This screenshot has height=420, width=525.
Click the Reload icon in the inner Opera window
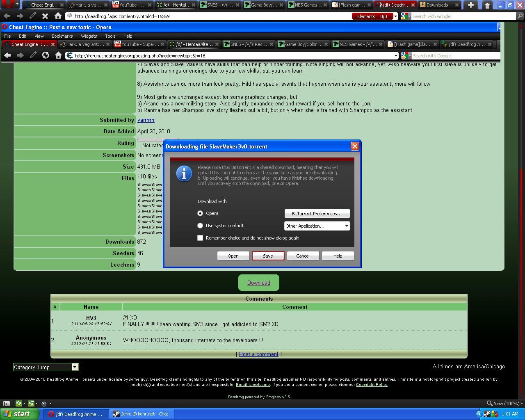46,55
